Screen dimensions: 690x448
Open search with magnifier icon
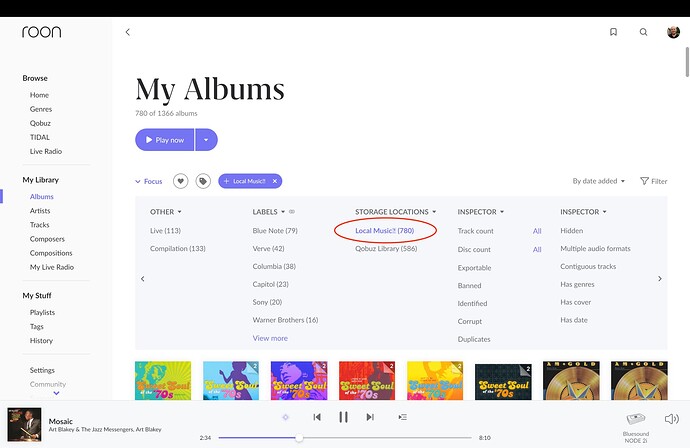pos(643,32)
